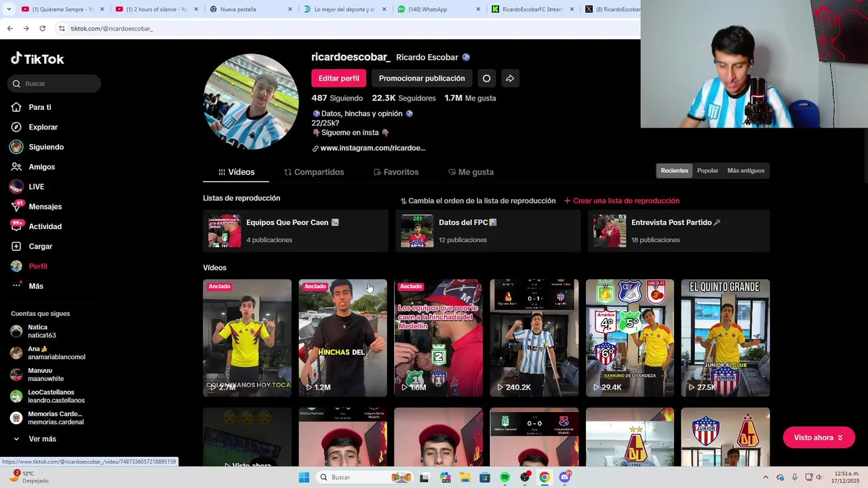
Task: Open Para ti in the sidebar
Action: pos(39,107)
